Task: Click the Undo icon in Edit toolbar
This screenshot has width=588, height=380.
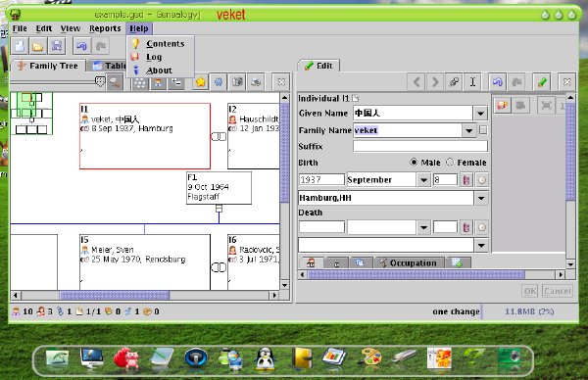Action: coord(497,81)
